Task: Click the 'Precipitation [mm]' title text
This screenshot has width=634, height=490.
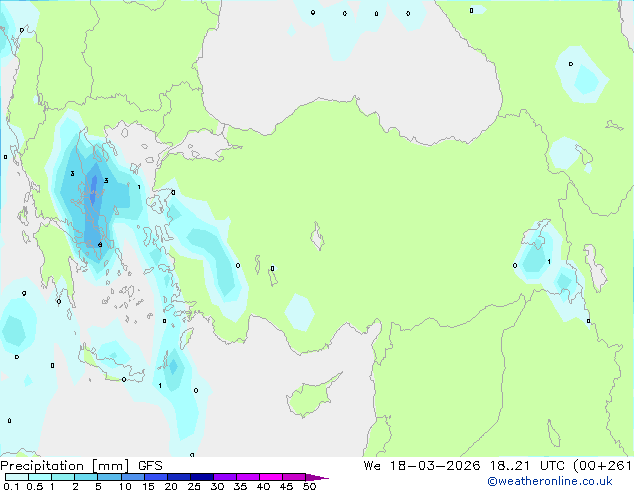Action: pyautogui.click(x=65, y=466)
